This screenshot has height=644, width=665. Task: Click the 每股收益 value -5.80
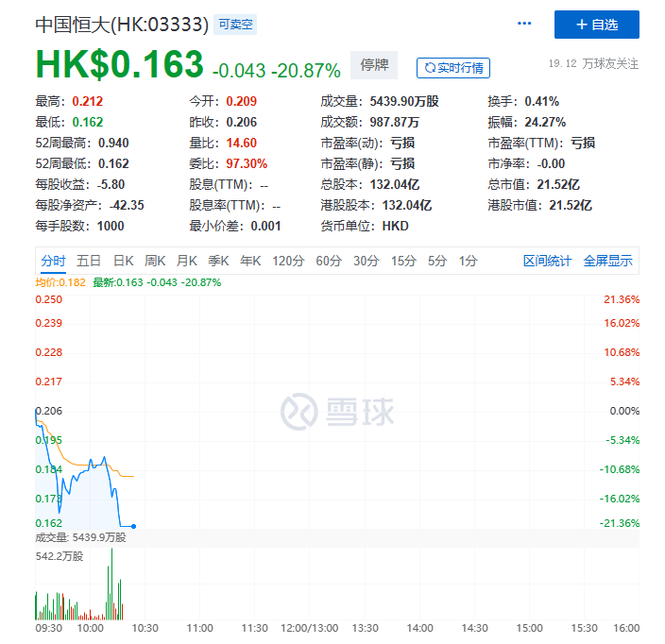click(111, 184)
